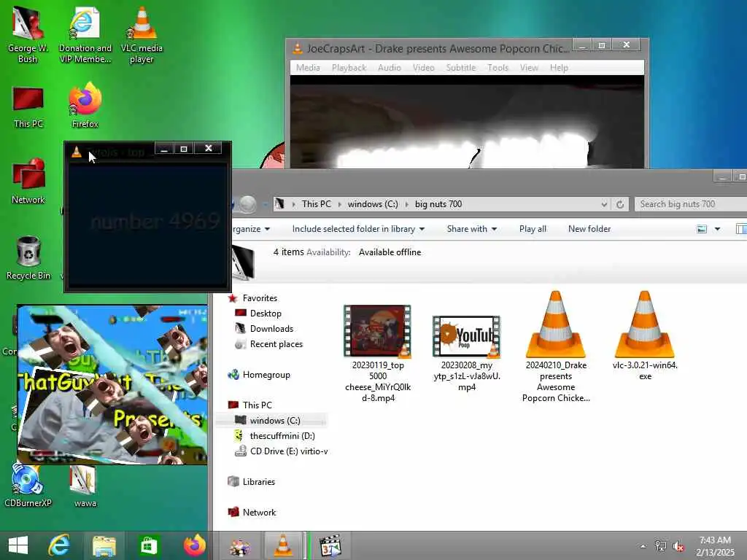Open the clapperboard video editor taskbar icon
This screenshot has height=560, width=747.
(330, 545)
